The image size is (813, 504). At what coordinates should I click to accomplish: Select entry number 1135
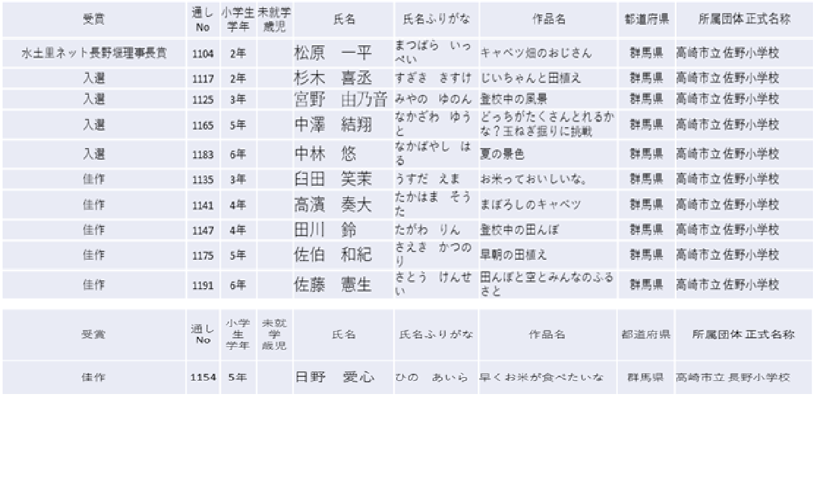[203, 179]
